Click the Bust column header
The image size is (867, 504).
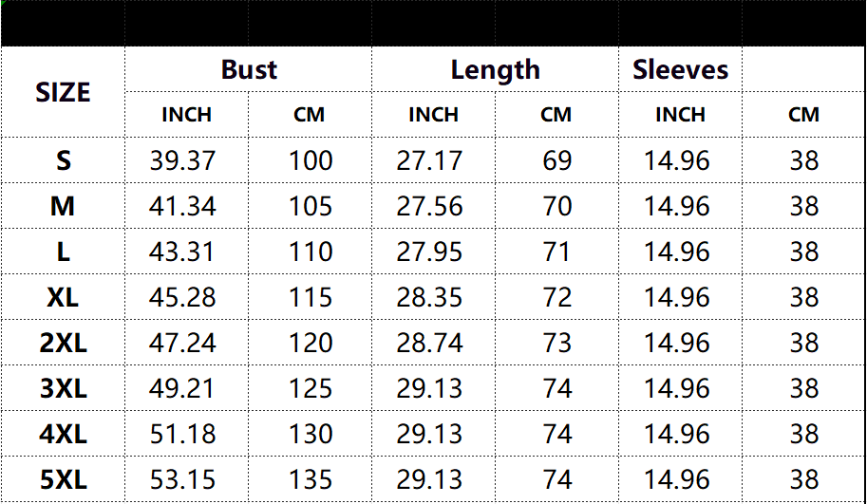click(x=248, y=69)
